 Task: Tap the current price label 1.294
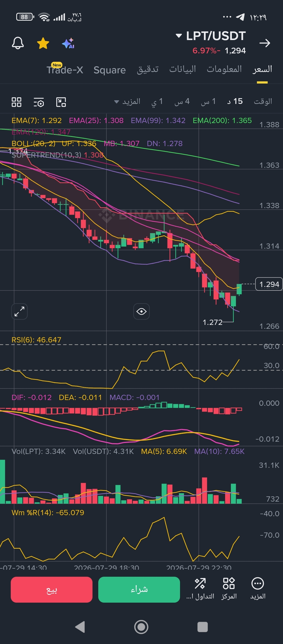click(269, 284)
